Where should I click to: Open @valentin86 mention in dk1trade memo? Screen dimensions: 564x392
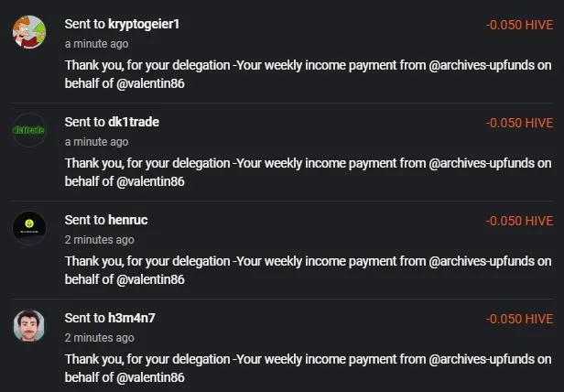(x=150, y=181)
